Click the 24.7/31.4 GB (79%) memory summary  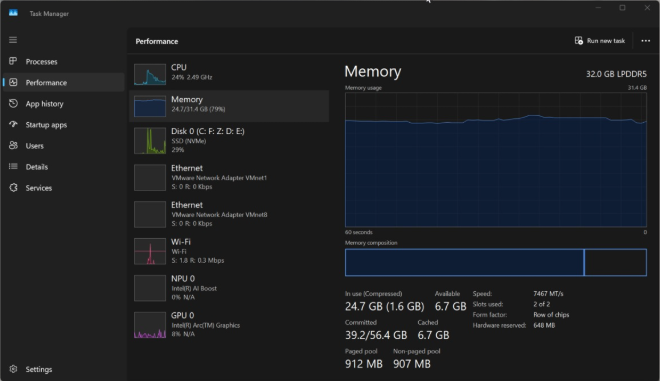[x=198, y=109]
